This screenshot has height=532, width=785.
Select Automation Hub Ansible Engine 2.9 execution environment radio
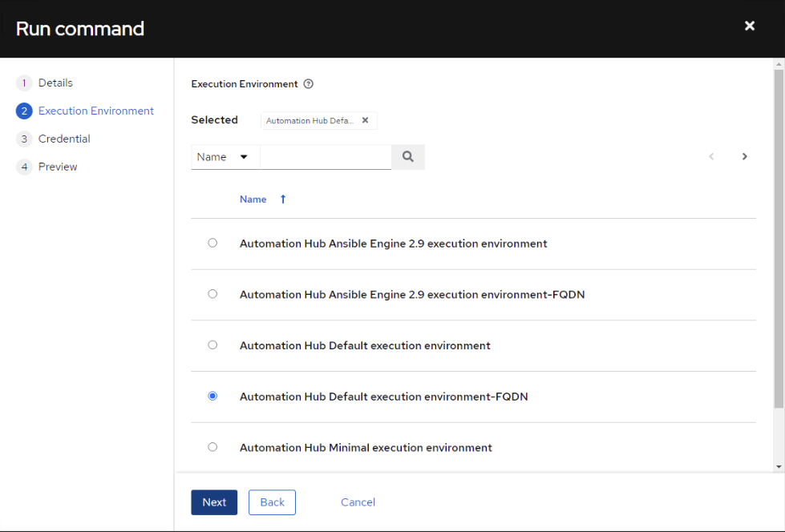point(212,244)
